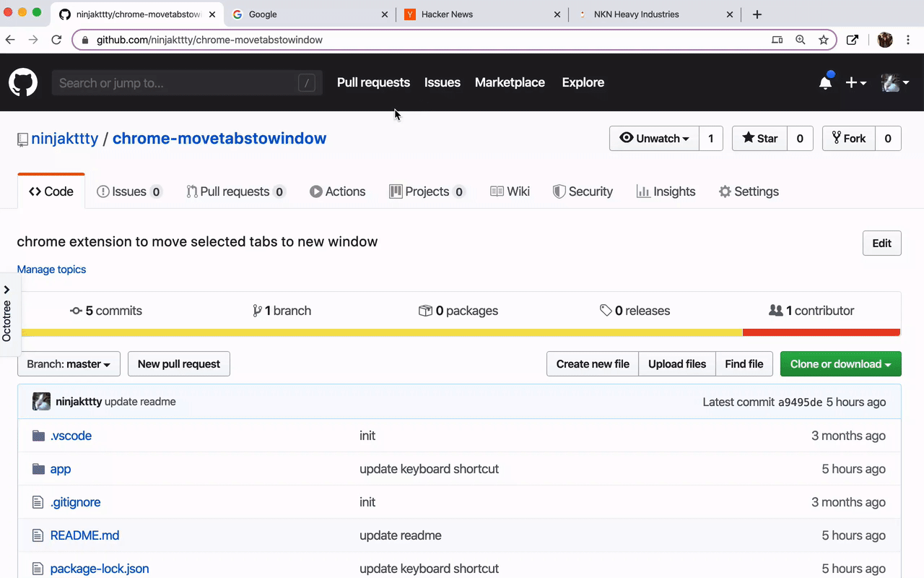924x578 pixels.
Task: Open the .vscode folder
Action: click(71, 436)
